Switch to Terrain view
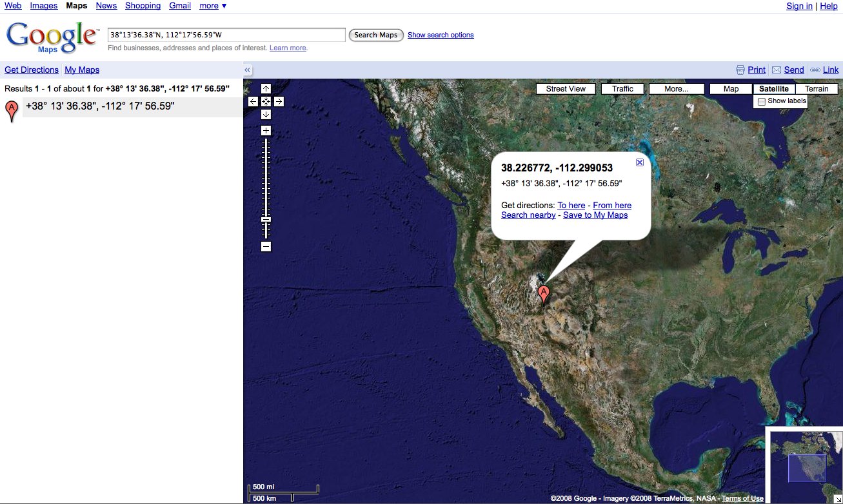 817,89
